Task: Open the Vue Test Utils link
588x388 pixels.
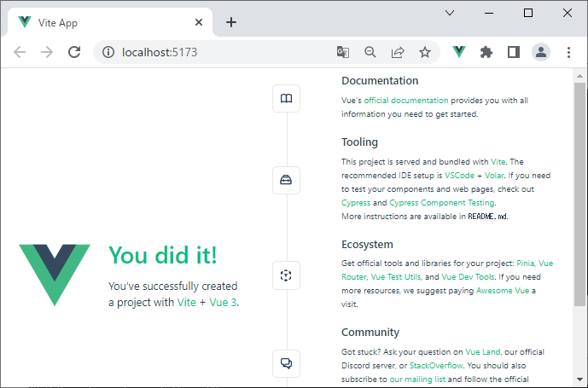Action: tap(396, 277)
